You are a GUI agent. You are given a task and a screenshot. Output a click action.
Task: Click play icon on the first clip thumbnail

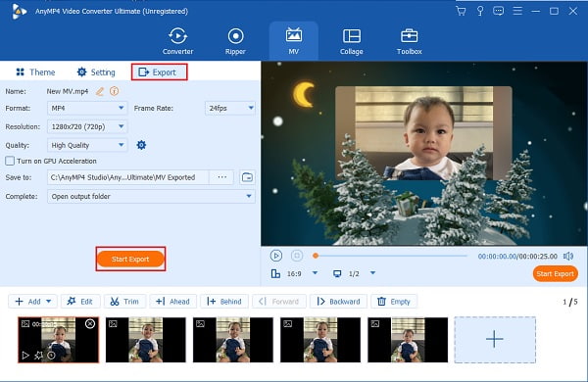[25, 355]
